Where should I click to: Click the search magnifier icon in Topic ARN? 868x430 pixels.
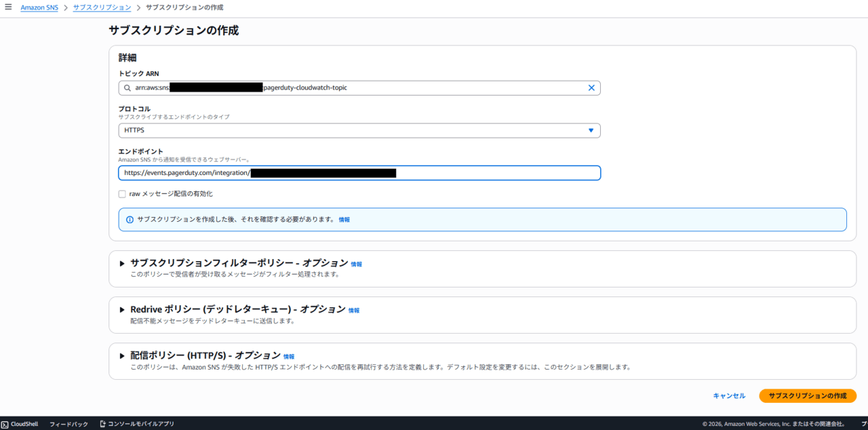tap(127, 88)
